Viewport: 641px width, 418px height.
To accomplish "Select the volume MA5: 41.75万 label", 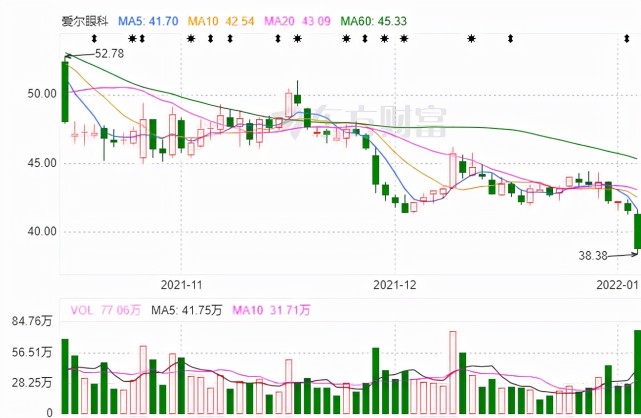I will pyautogui.click(x=186, y=310).
